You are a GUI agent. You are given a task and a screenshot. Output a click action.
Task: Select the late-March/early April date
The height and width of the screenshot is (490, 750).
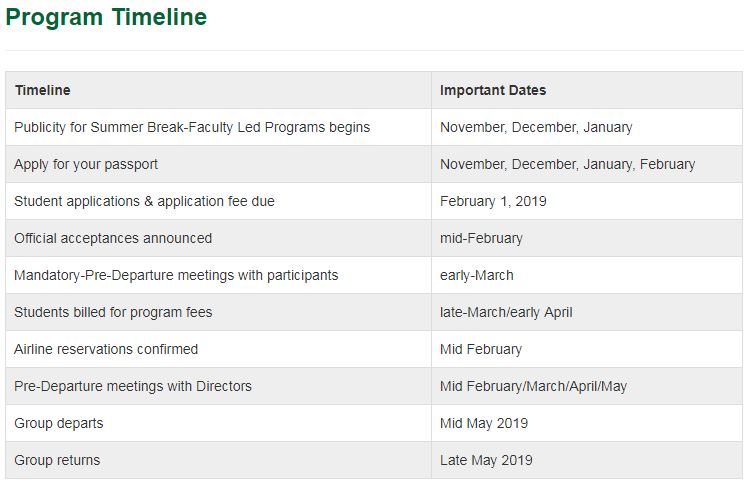[x=506, y=312]
